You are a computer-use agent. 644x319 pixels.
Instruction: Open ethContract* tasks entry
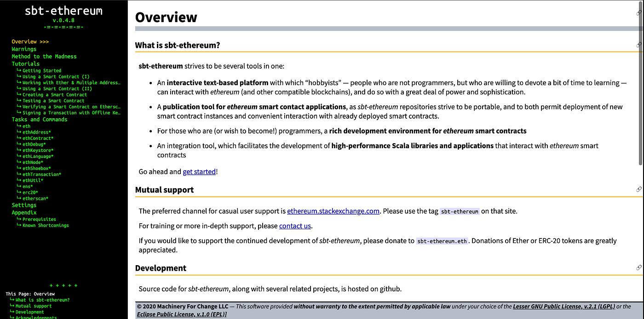(x=38, y=138)
